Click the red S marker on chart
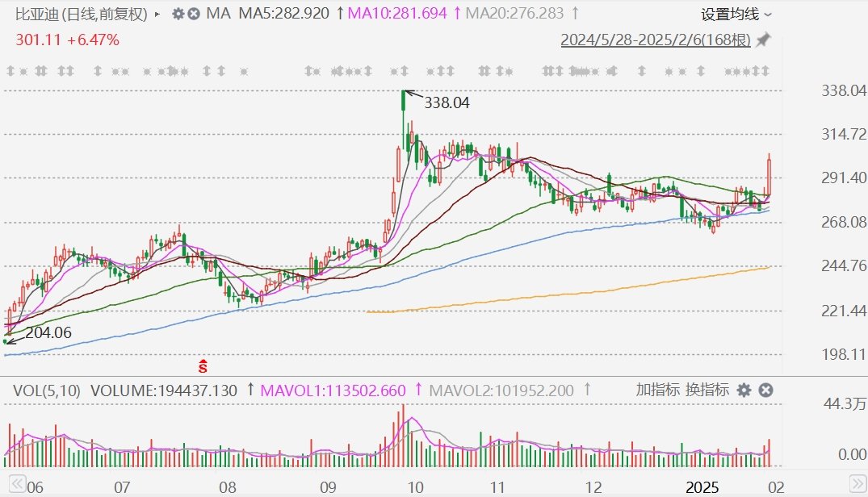 click(x=204, y=366)
